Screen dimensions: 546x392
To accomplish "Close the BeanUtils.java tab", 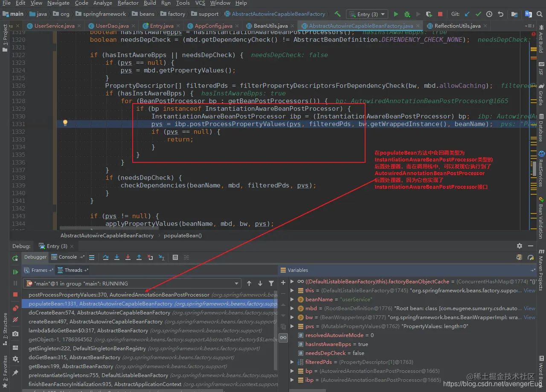I will (x=292, y=26).
